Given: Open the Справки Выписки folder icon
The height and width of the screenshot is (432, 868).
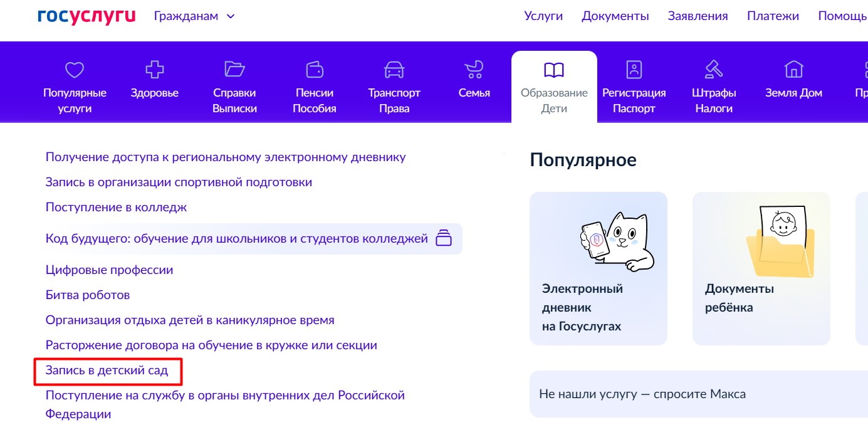Looking at the screenshot, I should click(x=233, y=69).
